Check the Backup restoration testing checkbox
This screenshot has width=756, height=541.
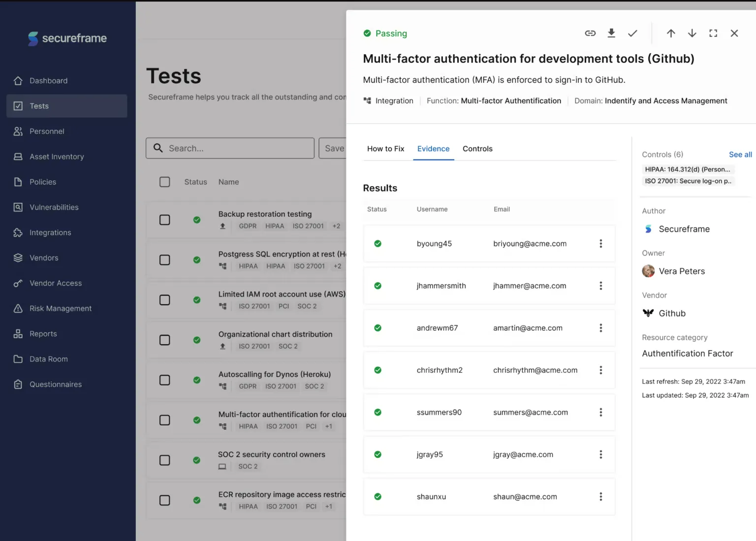tap(164, 220)
